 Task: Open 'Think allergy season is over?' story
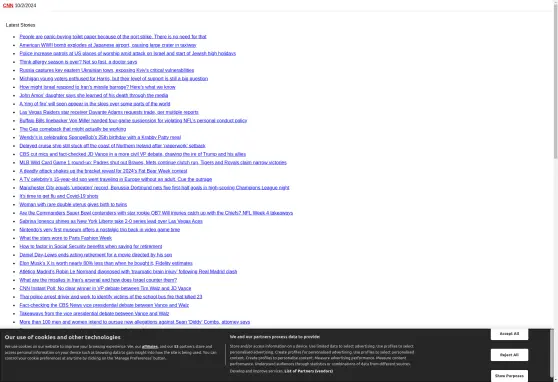coord(78,62)
